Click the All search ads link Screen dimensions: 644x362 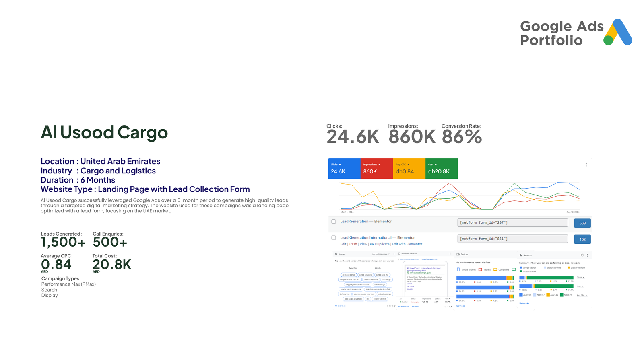coord(404,306)
